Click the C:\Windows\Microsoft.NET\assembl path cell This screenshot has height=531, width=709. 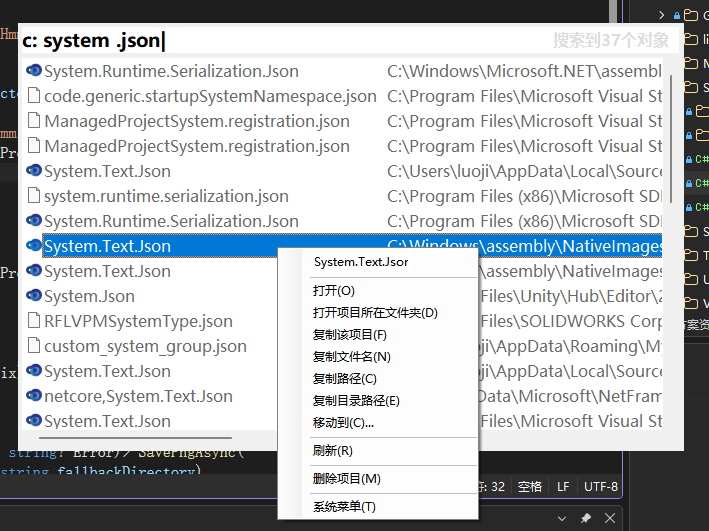coord(525,71)
